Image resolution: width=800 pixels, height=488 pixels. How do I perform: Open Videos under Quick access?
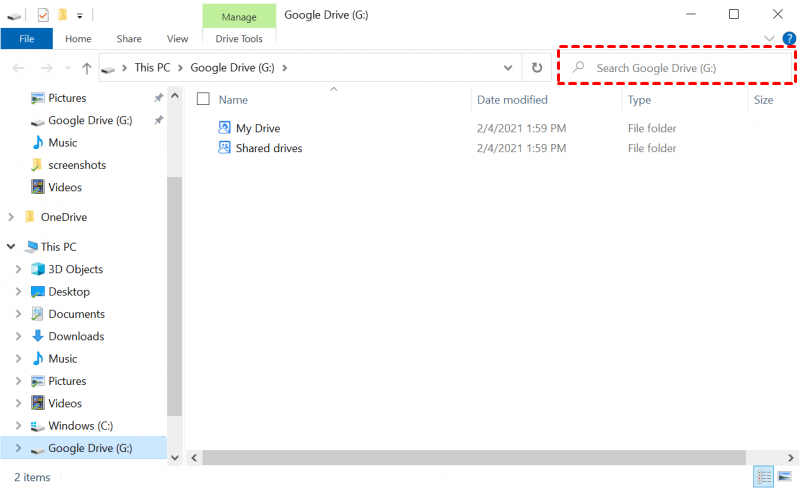coord(65,187)
